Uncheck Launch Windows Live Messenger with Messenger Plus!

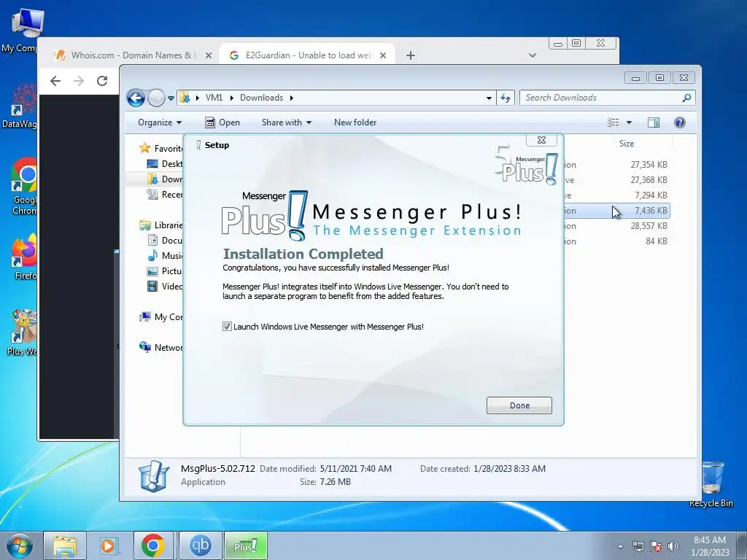(x=227, y=327)
